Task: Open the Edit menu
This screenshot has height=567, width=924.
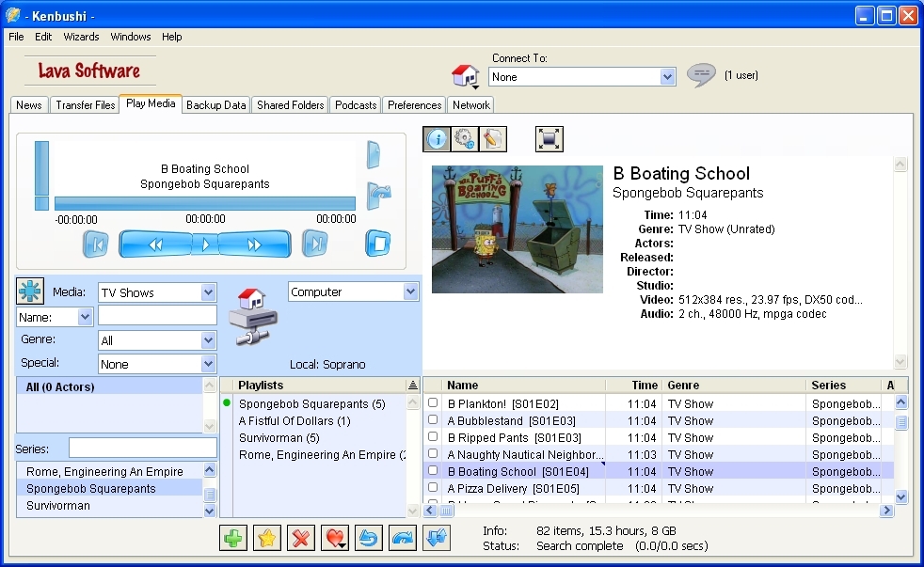Action: point(43,37)
